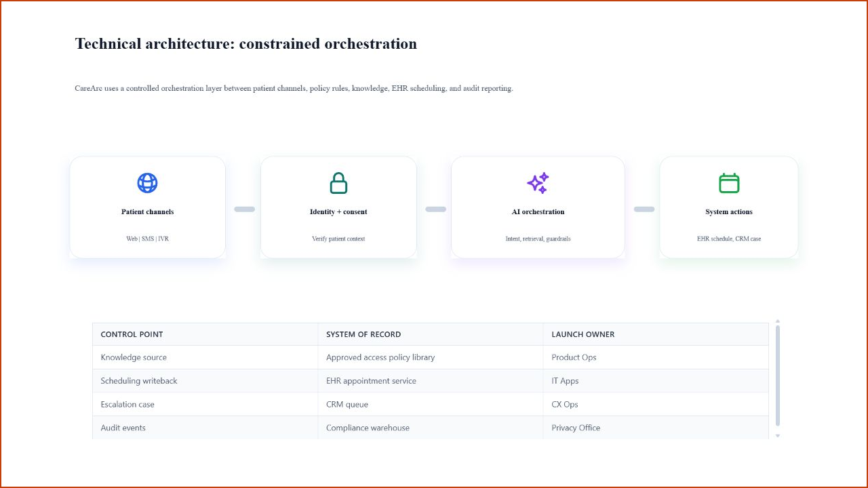The height and width of the screenshot is (488, 868).
Task: Click the SYSTEM OF RECORD column header
Action: pos(431,334)
